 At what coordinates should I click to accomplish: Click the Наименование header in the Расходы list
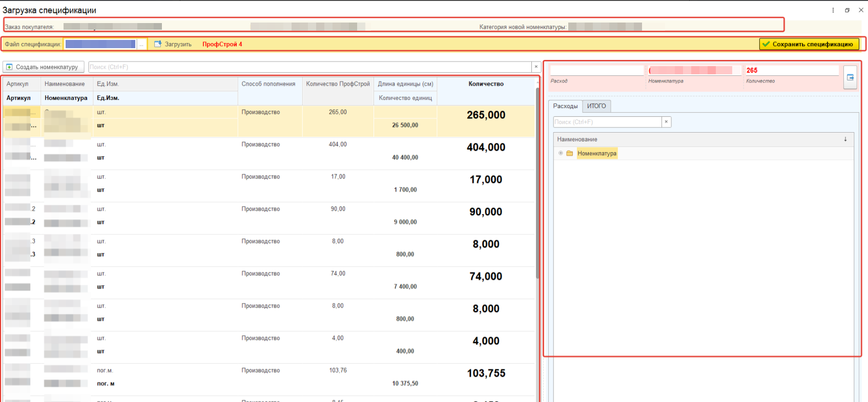(x=577, y=139)
